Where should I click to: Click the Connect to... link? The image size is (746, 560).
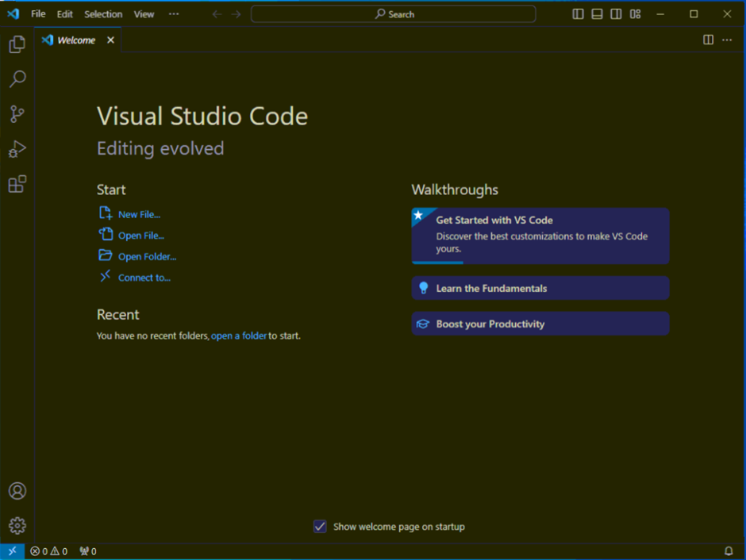click(144, 278)
